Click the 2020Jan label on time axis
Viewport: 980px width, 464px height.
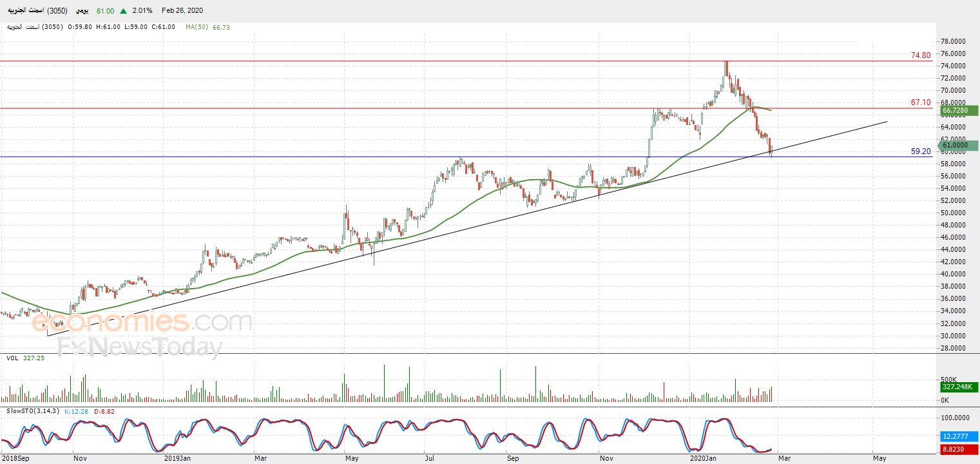click(x=704, y=458)
